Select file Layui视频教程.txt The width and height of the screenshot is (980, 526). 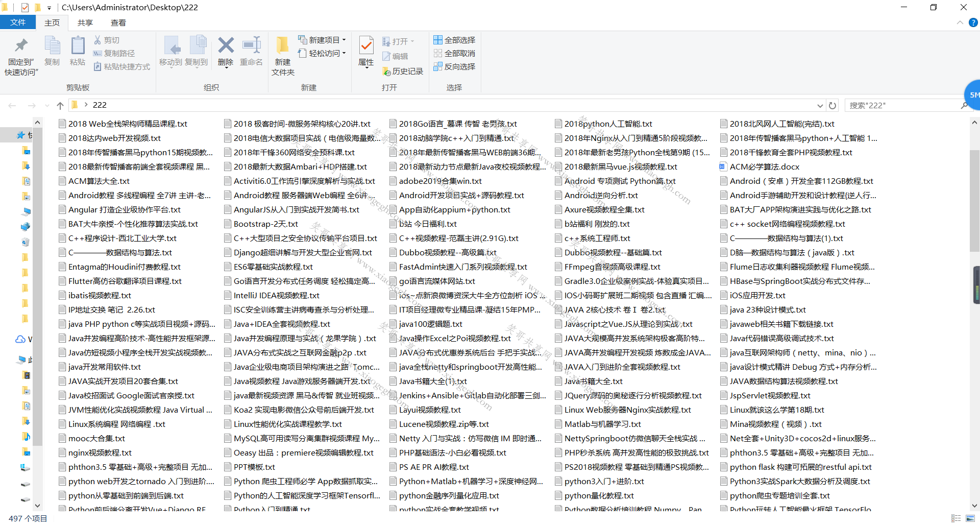(425, 410)
